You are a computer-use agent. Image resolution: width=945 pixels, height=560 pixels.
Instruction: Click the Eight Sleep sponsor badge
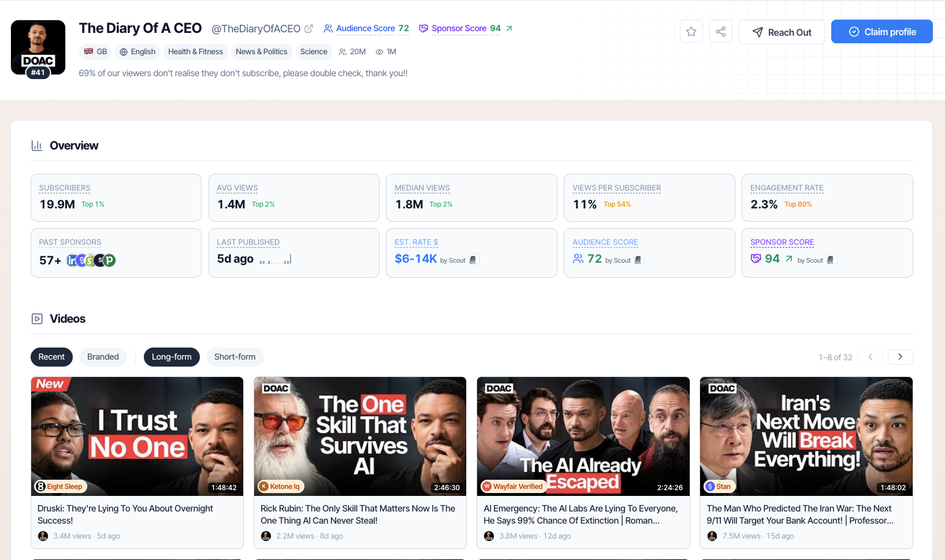tap(61, 487)
